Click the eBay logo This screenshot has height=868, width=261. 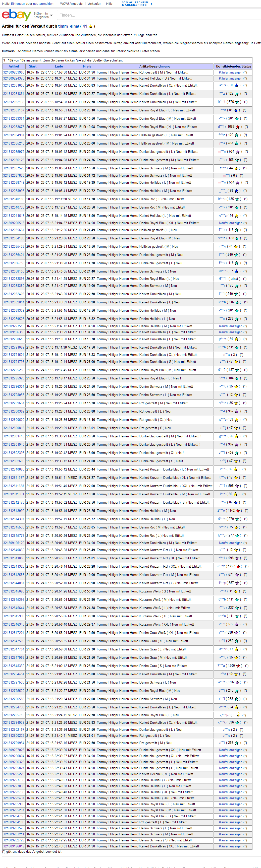[16, 15]
